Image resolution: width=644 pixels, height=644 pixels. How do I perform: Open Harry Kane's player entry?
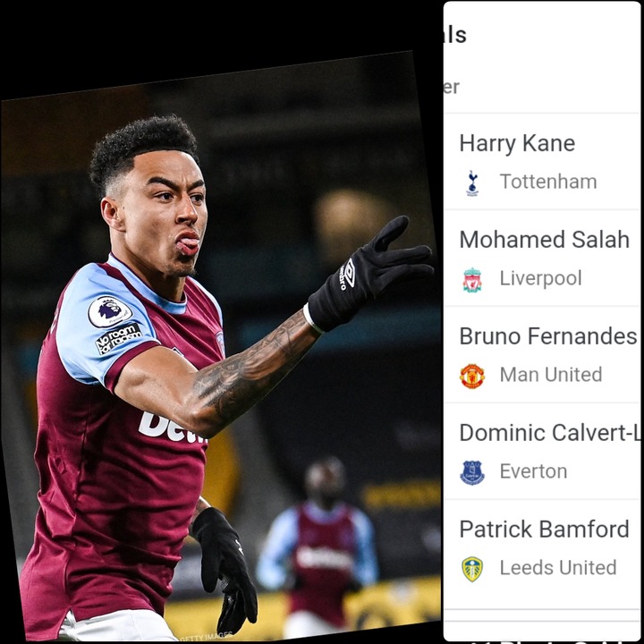coord(544,161)
